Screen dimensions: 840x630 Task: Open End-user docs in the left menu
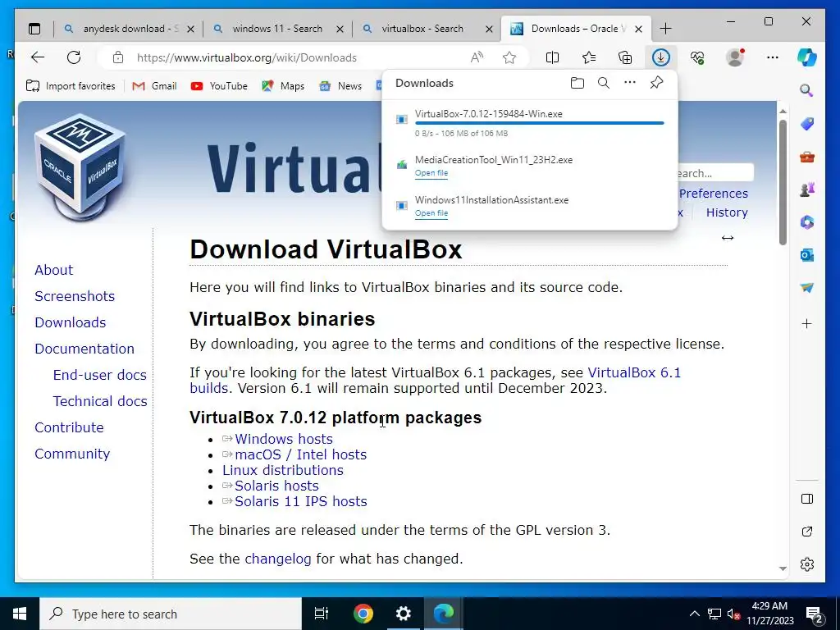[99, 375]
